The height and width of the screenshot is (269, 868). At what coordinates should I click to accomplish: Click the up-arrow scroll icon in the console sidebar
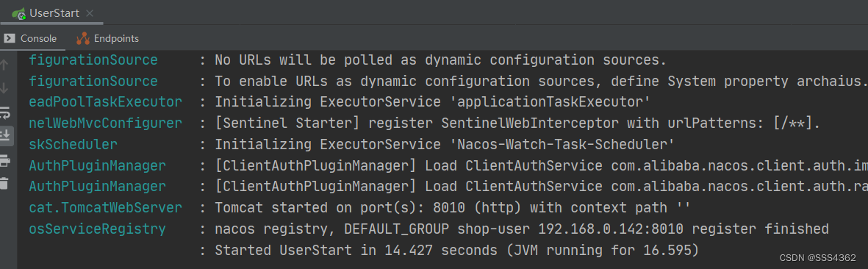pyautogui.click(x=4, y=65)
